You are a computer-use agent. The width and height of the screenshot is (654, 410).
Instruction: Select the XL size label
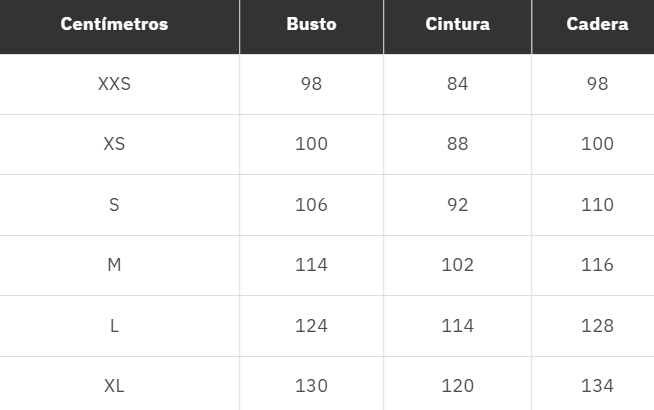point(114,386)
